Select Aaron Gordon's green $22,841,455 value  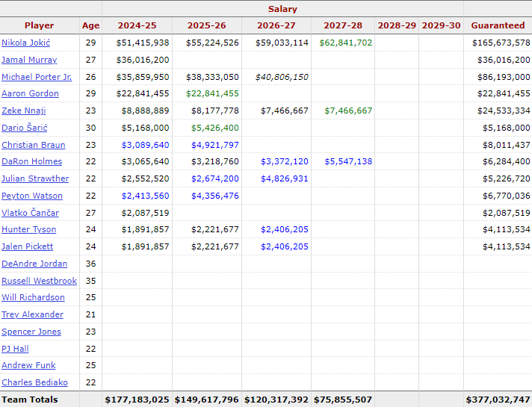[x=212, y=93]
